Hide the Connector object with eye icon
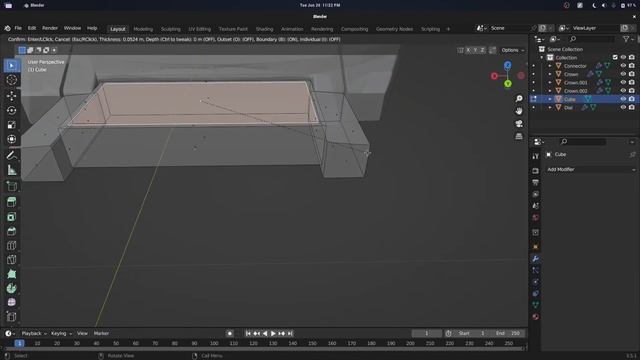 tap(623, 66)
